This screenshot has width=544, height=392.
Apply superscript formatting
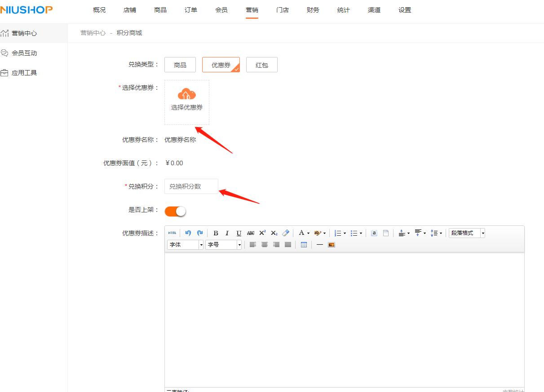click(262, 233)
